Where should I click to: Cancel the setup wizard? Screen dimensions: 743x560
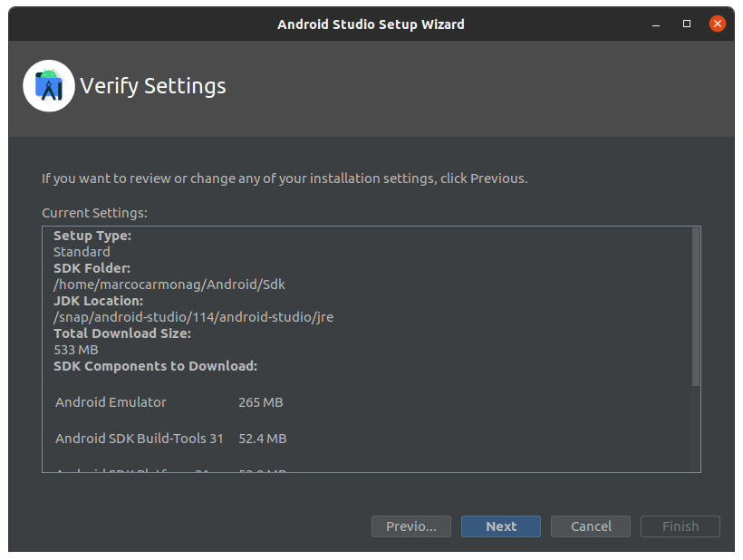(x=591, y=526)
